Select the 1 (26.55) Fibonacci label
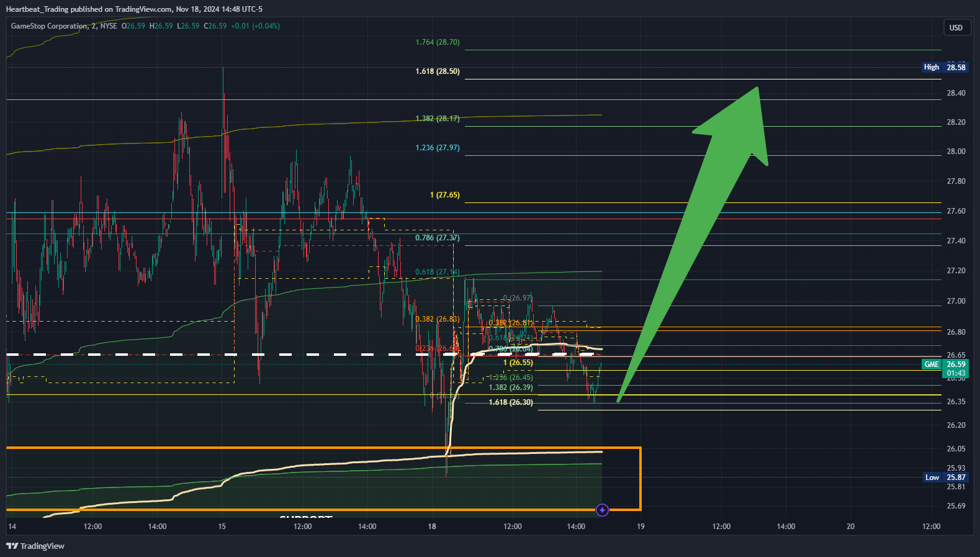This screenshot has height=557, width=980. coord(518,363)
